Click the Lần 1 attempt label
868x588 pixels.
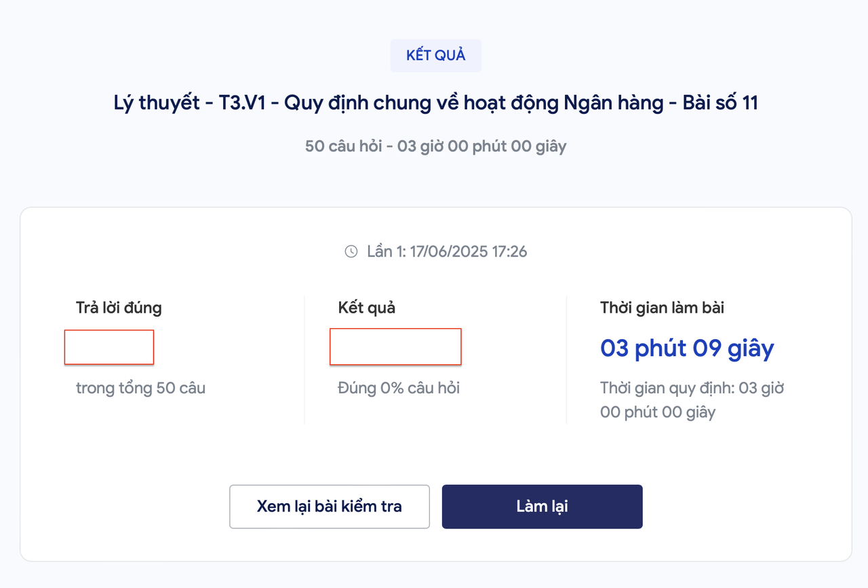click(x=387, y=252)
